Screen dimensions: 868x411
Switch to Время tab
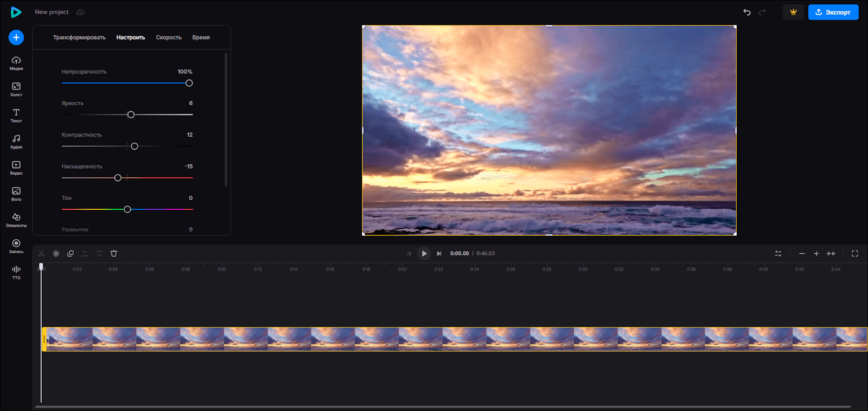[x=201, y=37]
